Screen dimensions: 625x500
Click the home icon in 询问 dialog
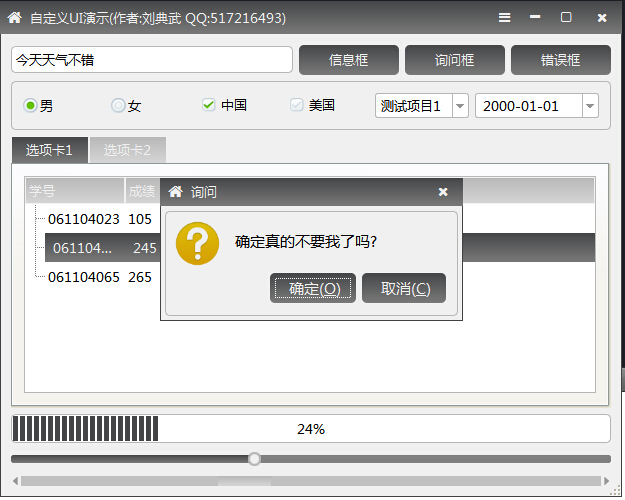point(175,192)
